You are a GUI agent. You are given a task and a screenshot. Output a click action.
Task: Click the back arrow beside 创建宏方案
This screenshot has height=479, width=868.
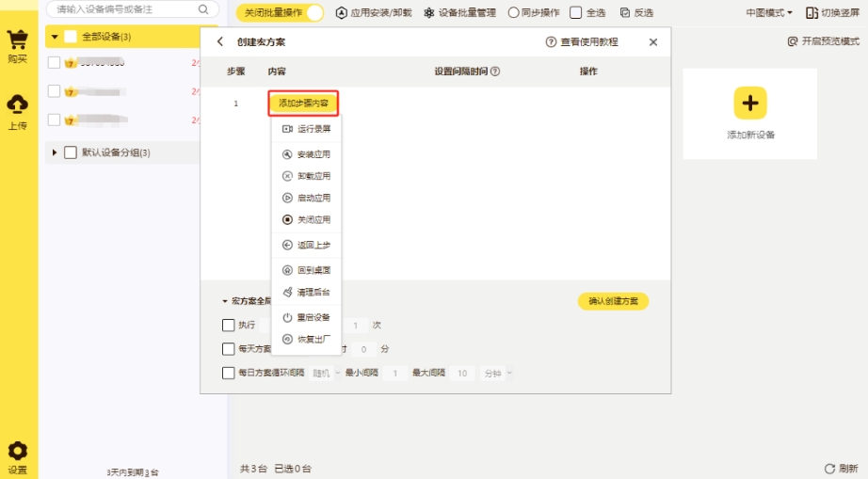[220, 41]
